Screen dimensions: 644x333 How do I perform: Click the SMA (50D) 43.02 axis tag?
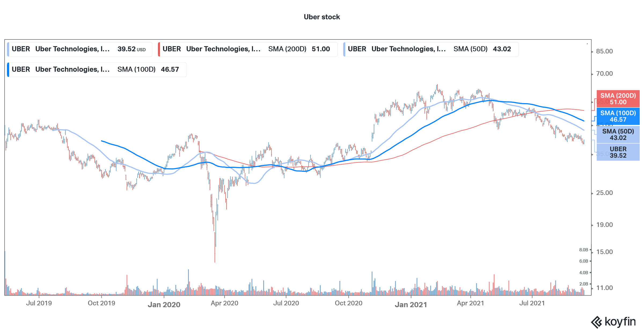[618, 135]
